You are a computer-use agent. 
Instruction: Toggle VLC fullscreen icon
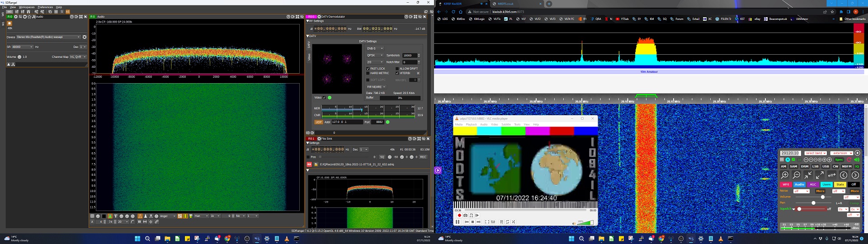click(x=487, y=222)
